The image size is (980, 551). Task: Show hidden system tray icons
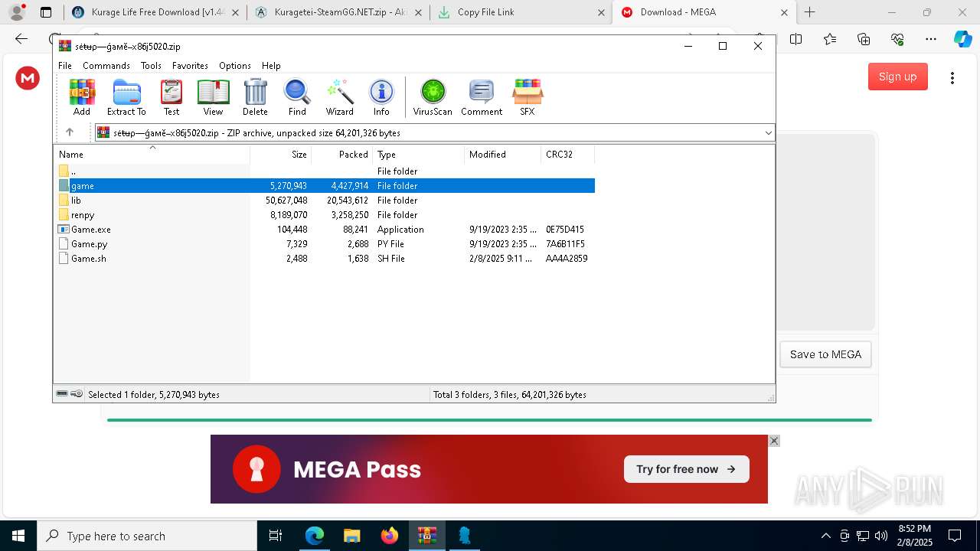pyautogui.click(x=826, y=536)
